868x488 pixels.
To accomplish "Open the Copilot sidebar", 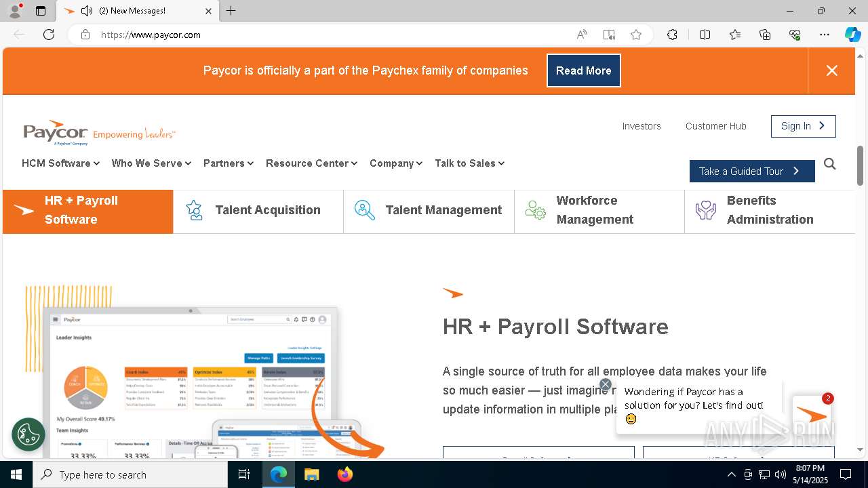I will click(853, 35).
